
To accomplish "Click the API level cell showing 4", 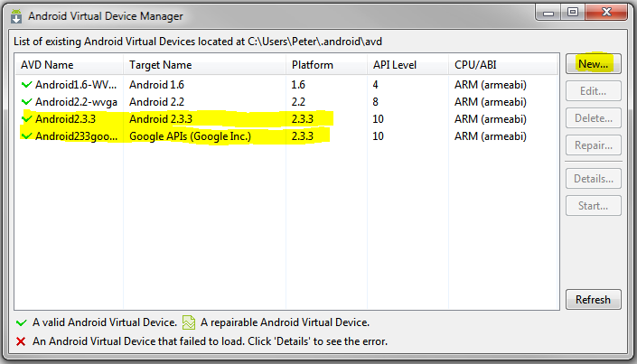I will coord(375,85).
